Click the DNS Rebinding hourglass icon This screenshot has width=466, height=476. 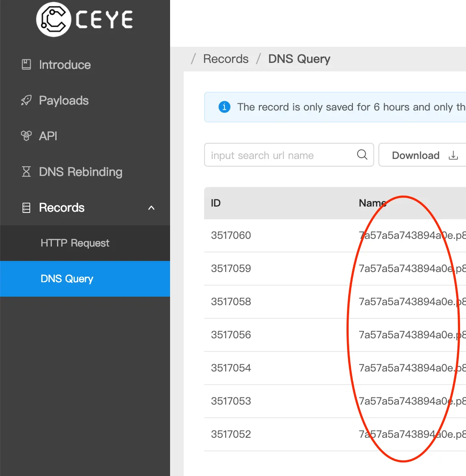pyautogui.click(x=26, y=172)
